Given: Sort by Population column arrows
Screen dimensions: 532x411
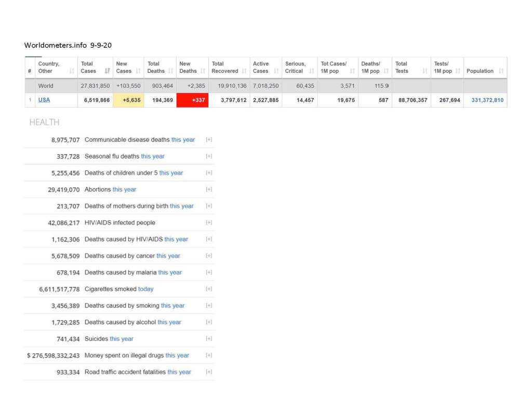Looking at the screenshot, I should pos(501,71).
